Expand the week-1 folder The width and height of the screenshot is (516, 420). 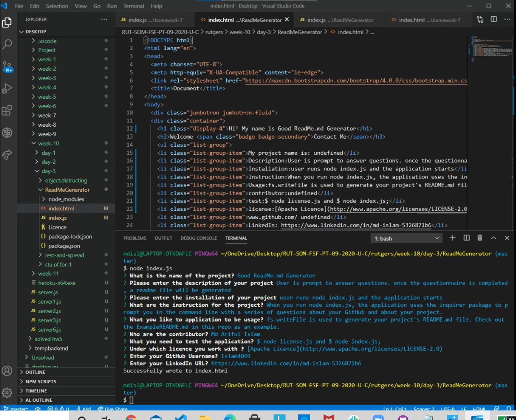pyautogui.click(x=47, y=59)
